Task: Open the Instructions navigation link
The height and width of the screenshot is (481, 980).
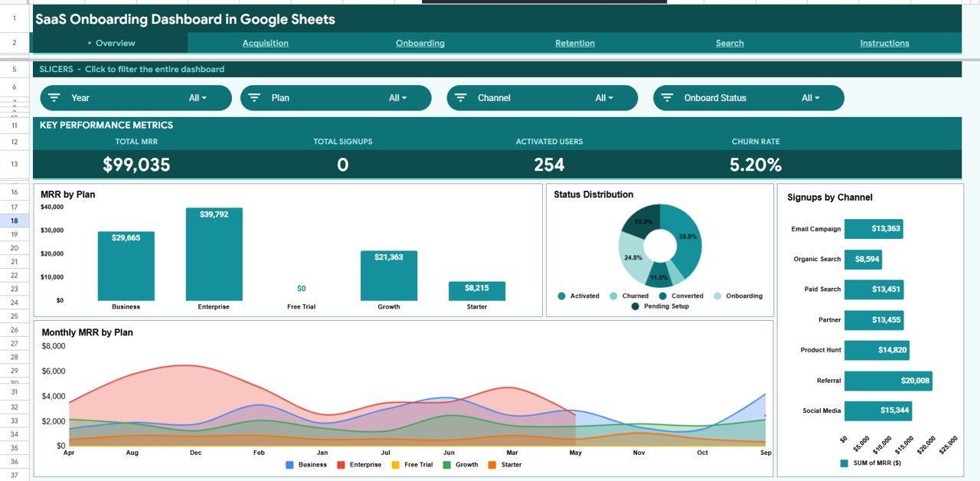Action: (x=884, y=43)
